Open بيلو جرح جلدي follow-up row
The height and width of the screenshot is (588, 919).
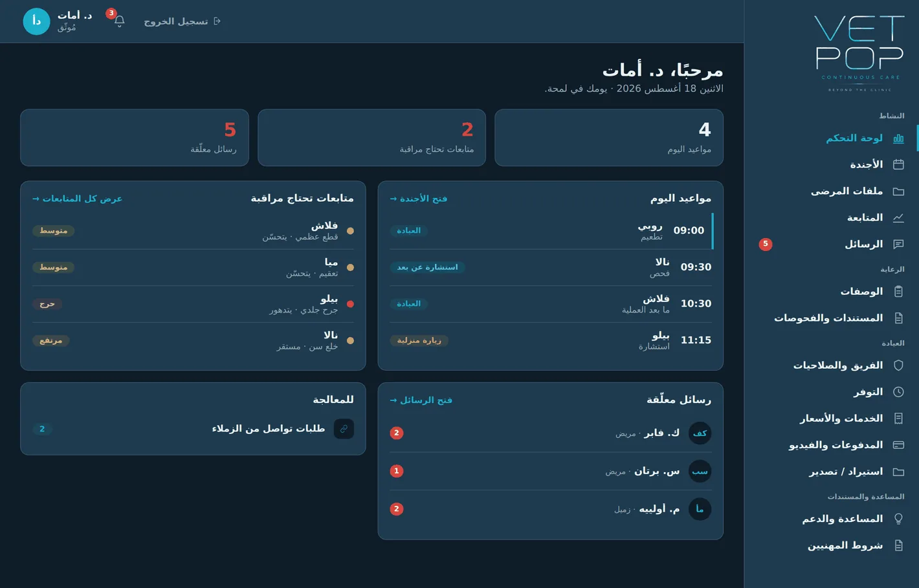click(193, 304)
